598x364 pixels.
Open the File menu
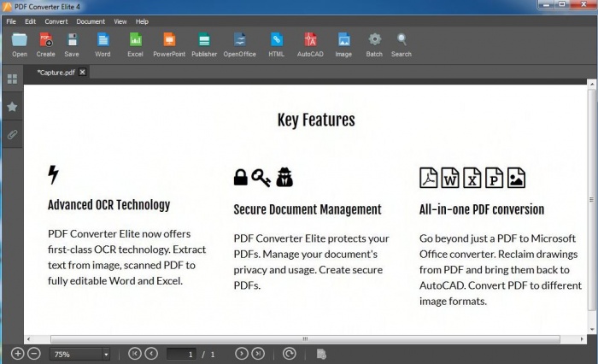tap(11, 21)
